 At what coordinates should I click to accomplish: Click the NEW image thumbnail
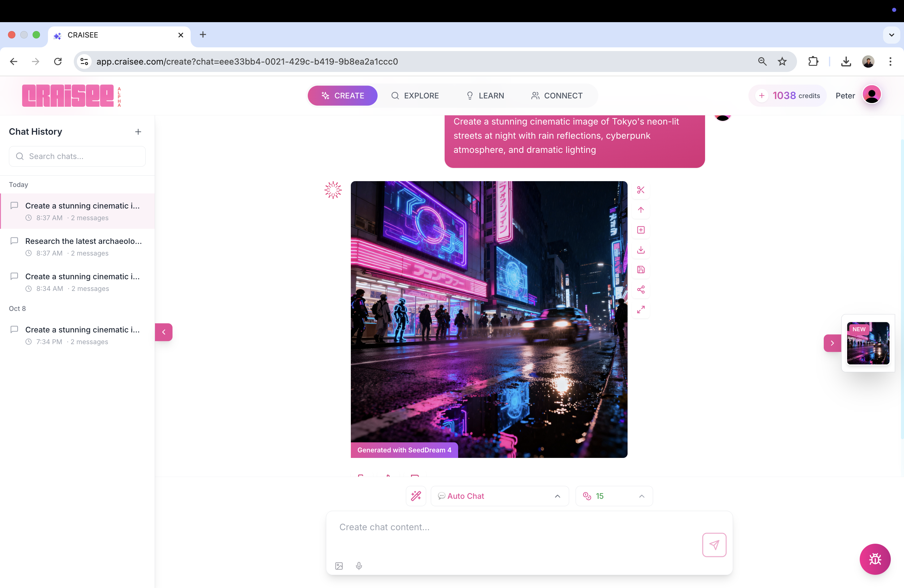point(868,343)
